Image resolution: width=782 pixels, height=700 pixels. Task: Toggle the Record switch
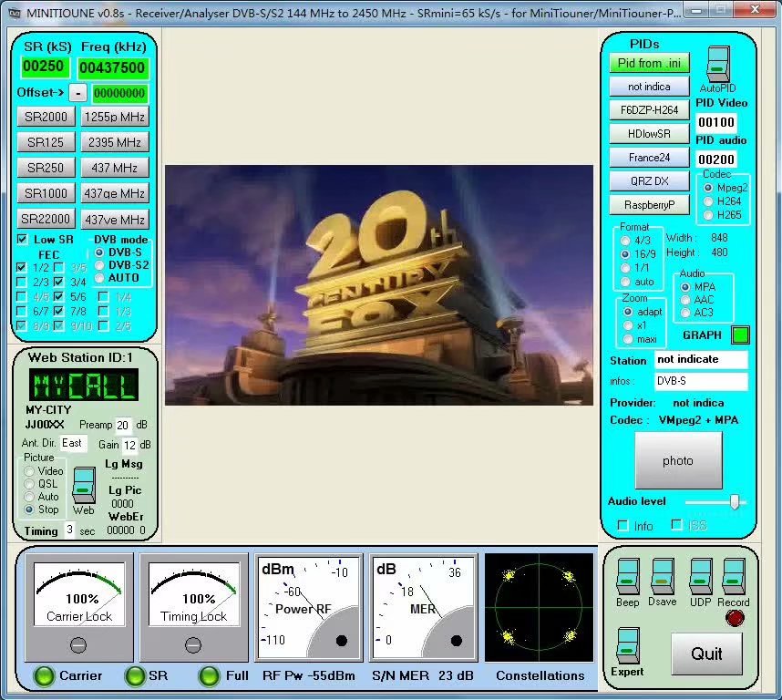tap(734, 577)
